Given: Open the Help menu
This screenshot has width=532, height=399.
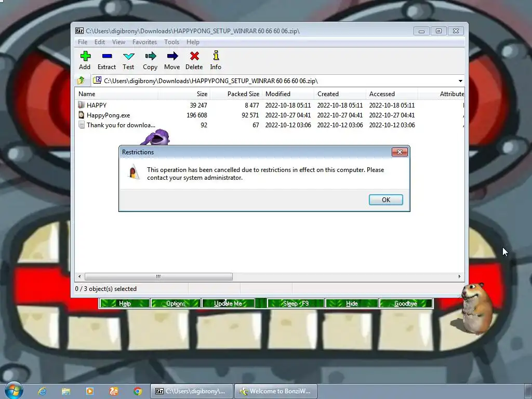Looking at the screenshot, I should click(193, 42).
